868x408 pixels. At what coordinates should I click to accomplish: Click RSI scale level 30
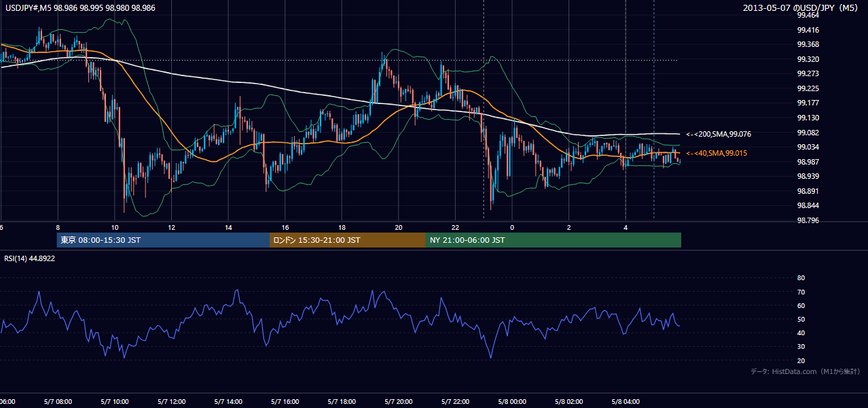[801, 347]
